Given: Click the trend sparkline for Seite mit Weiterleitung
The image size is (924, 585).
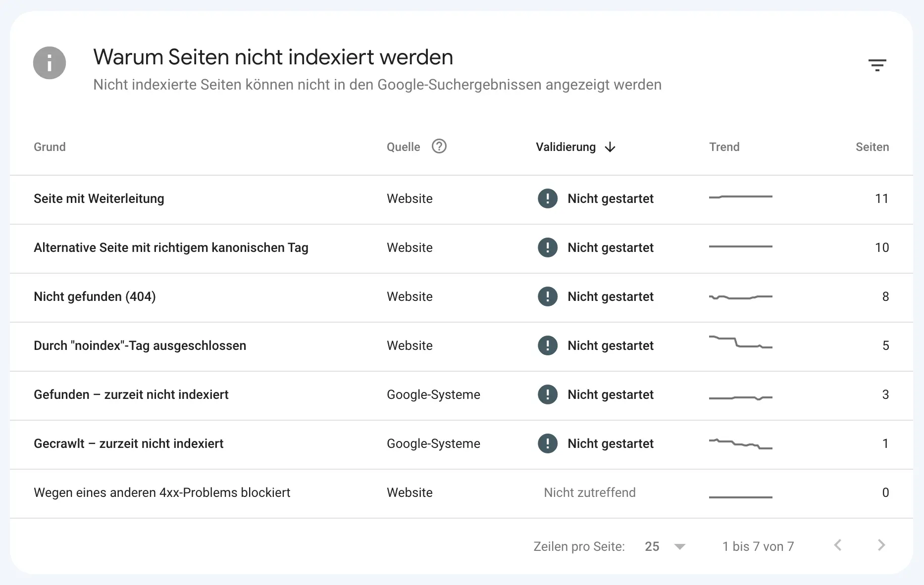Looking at the screenshot, I should click(x=741, y=197).
